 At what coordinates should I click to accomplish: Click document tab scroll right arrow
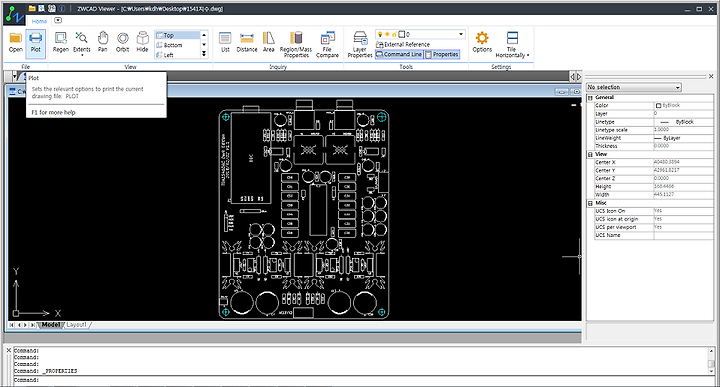coord(579,77)
